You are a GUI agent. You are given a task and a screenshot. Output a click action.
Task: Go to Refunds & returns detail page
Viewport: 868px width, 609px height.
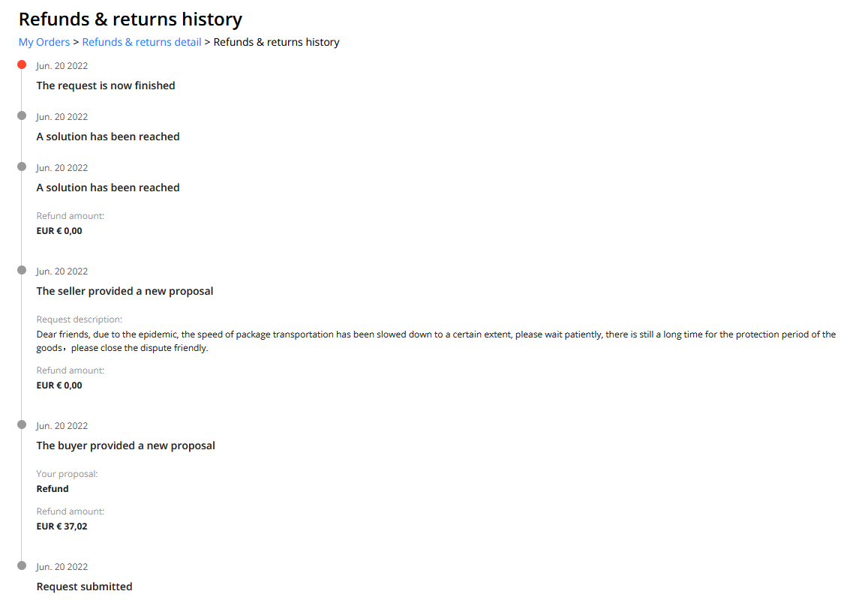coord(142,42)
